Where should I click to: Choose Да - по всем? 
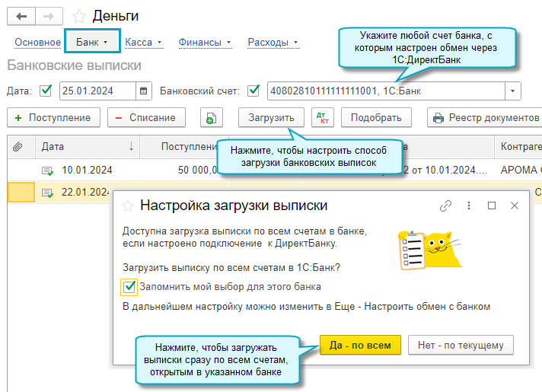click(360, 345)
